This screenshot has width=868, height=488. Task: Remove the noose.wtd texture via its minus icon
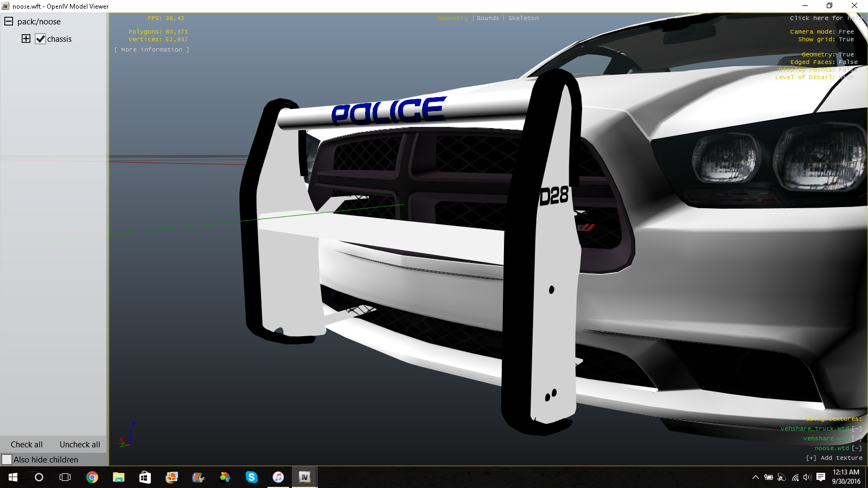click(857, 448)
